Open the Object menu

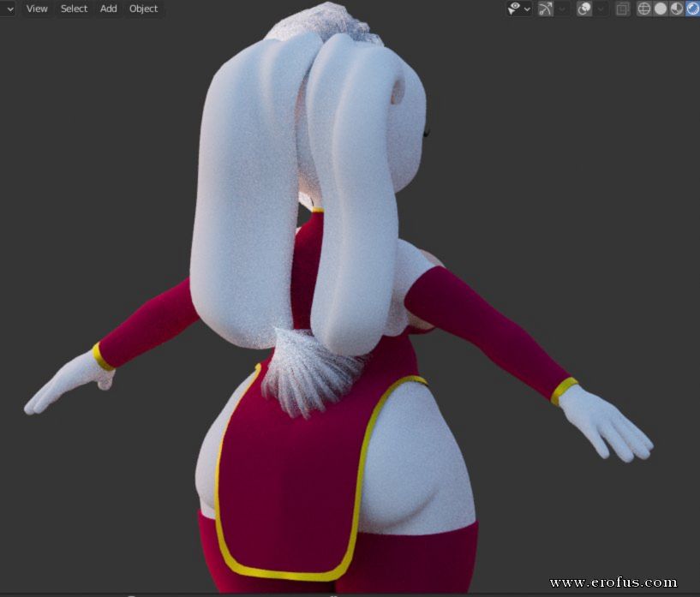click(143, 9)
